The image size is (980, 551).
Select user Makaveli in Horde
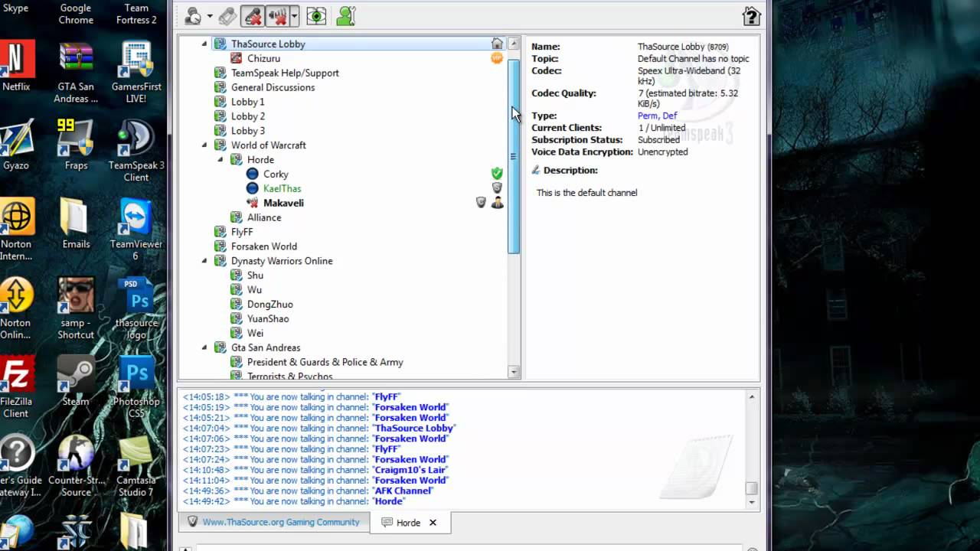(x=283, y=203)
